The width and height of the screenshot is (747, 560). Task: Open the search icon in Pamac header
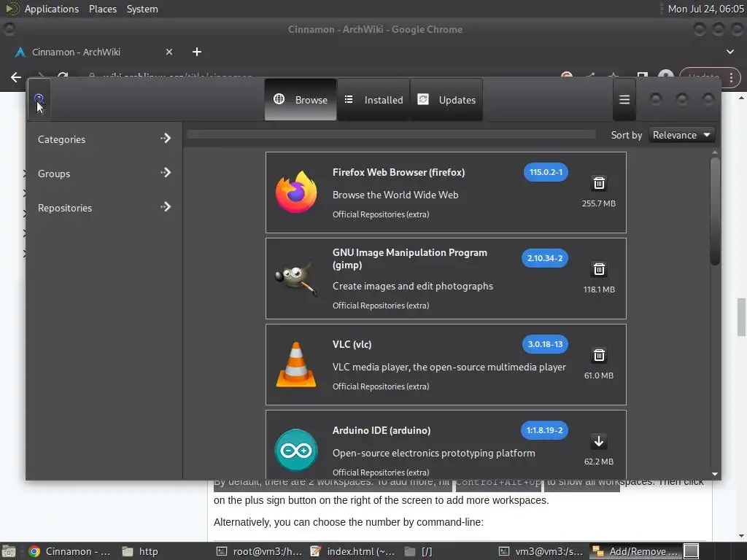(x=39, y=99)
